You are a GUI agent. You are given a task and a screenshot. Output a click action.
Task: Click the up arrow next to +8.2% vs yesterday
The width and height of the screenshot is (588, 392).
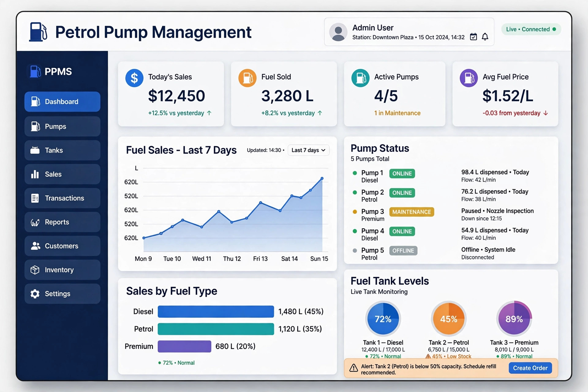pyautogui.click(x=320, y=113)
